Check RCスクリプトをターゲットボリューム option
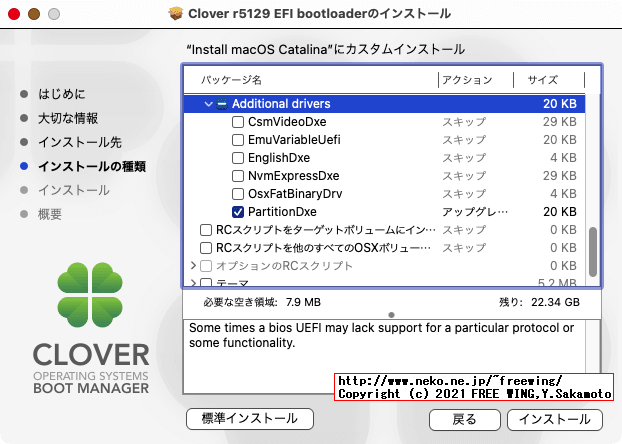 (206, 230)
